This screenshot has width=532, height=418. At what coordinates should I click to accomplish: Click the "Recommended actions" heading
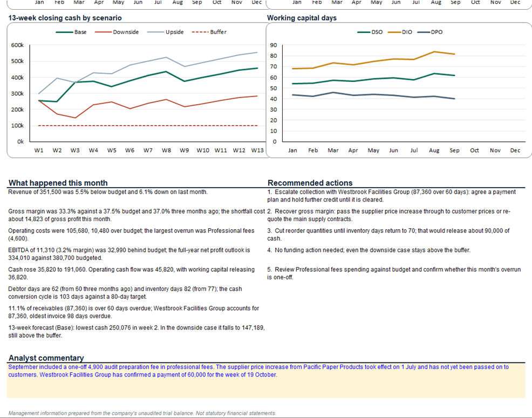[310, 183]
